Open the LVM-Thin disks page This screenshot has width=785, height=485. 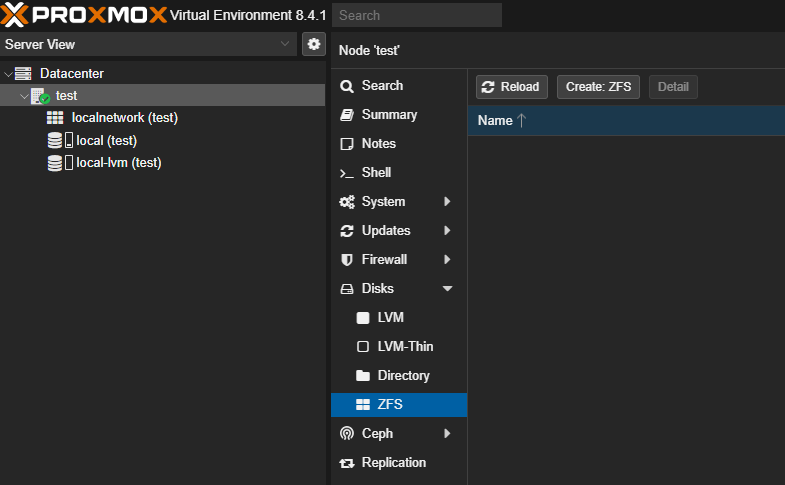click(x=399, y=346)
